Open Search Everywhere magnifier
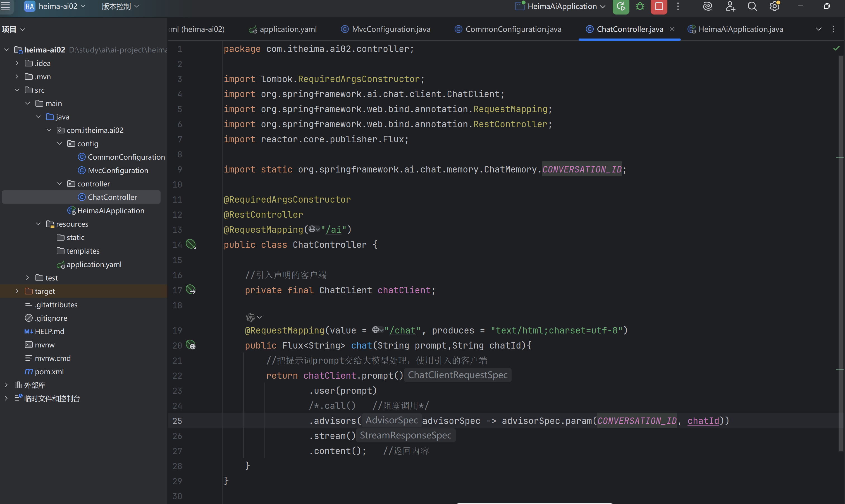The height and width of the screenshot is (504, 845). [752, 6]
